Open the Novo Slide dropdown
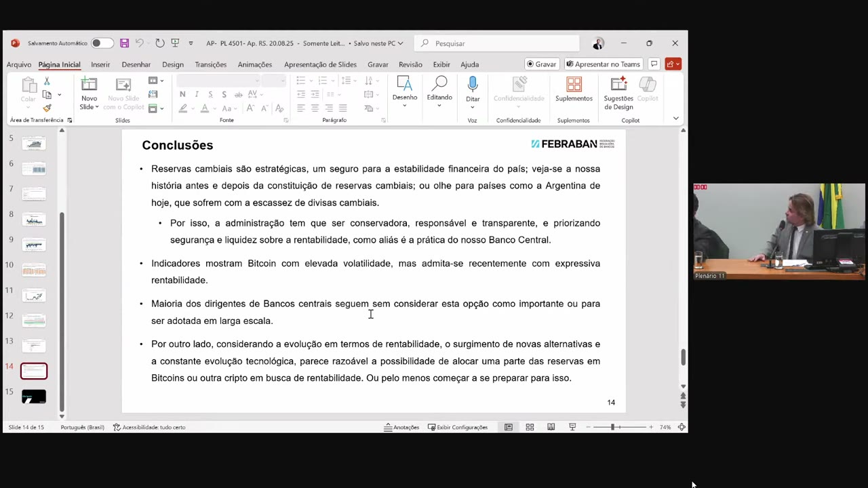Viewport: 868px width, 488px height. click(x=89, y=103)
